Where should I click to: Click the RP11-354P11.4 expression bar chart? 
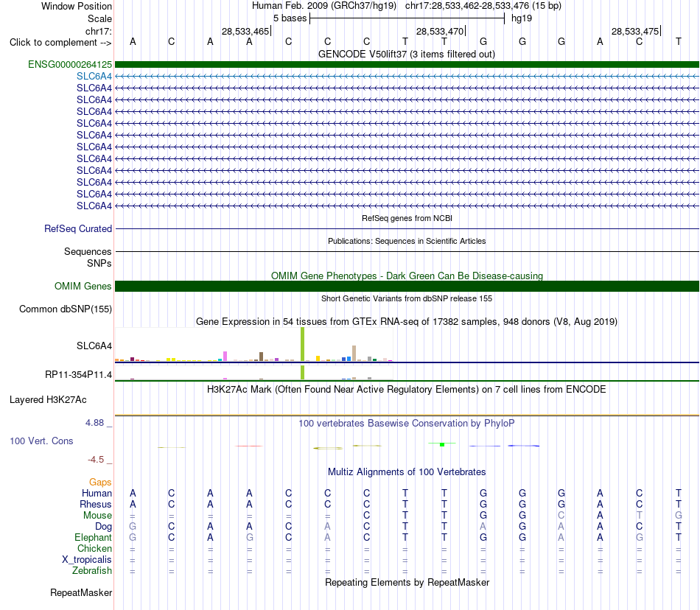253,373
